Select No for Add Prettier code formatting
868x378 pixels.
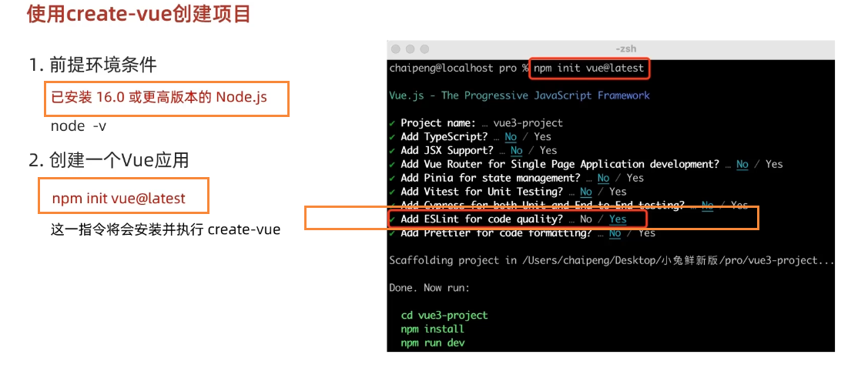pos(615,233)
